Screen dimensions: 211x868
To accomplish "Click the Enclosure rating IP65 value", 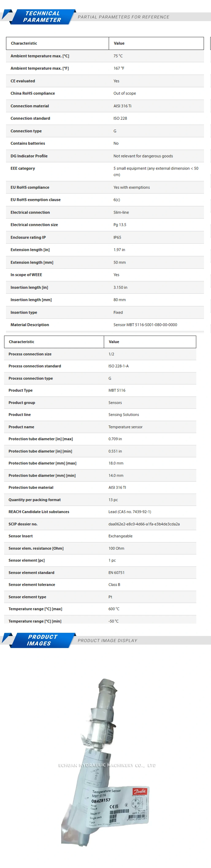I will click(117, 237).
